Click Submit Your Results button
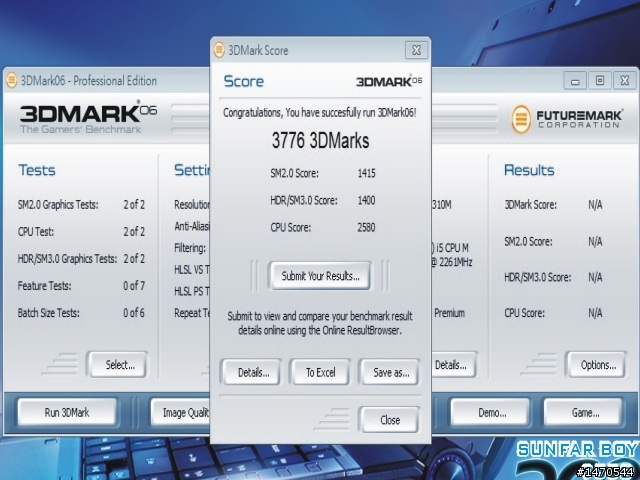 pyautogui.click(x=320, y=276)
